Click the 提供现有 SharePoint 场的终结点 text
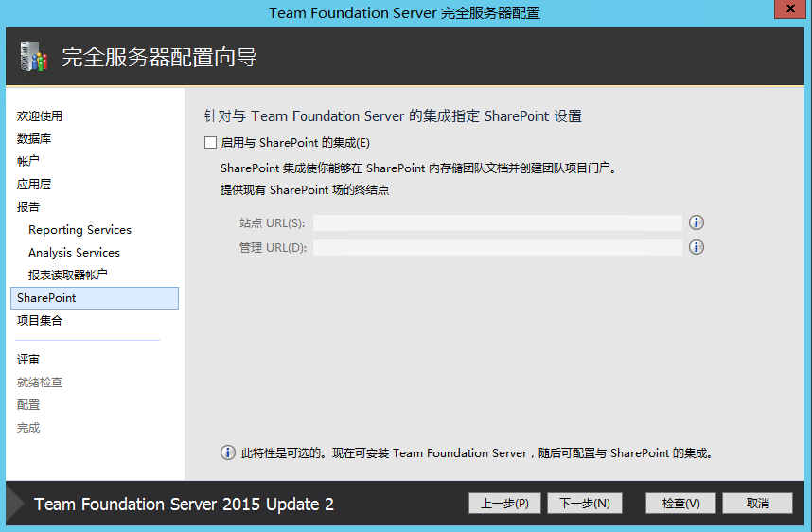Screen dimensions: 812x532 click(x=305, y=190)
